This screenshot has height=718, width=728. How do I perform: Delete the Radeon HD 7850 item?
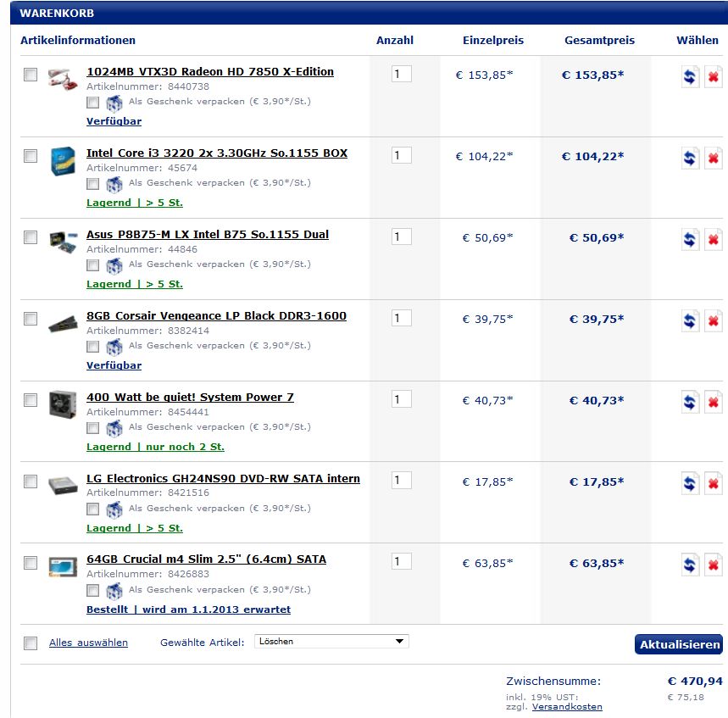coord(713,76)
